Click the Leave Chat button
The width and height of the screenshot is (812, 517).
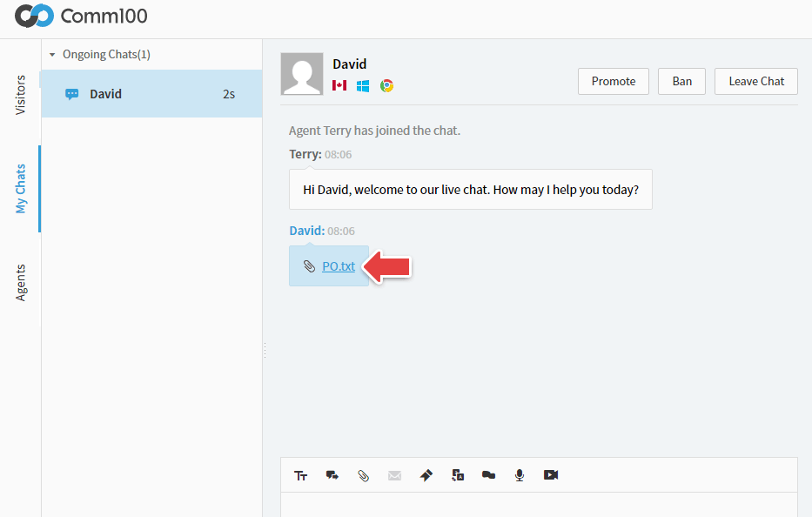[x=755, y=81]
